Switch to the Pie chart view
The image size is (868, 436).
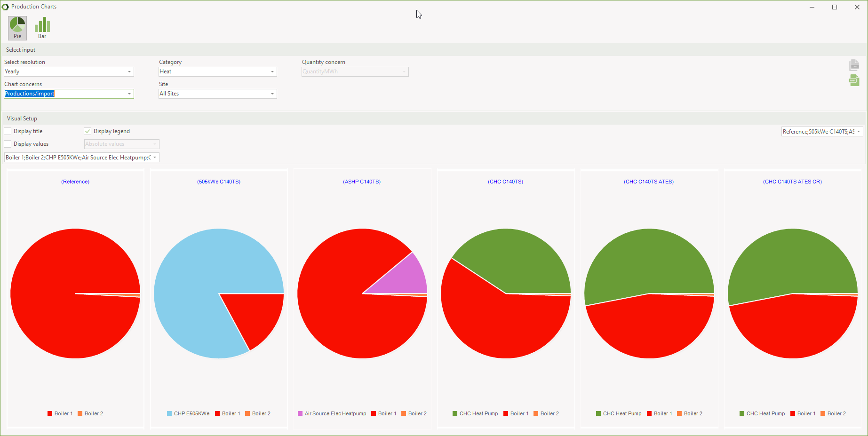point(17,27)
